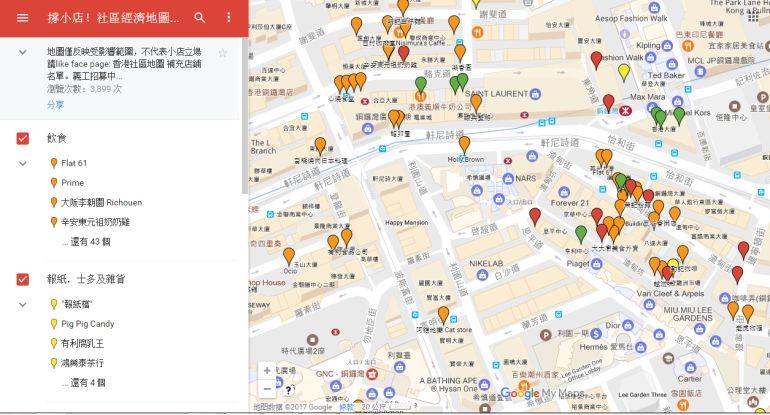
Task: Click the orange pin at Ocio
Action: tap(289, 256)
